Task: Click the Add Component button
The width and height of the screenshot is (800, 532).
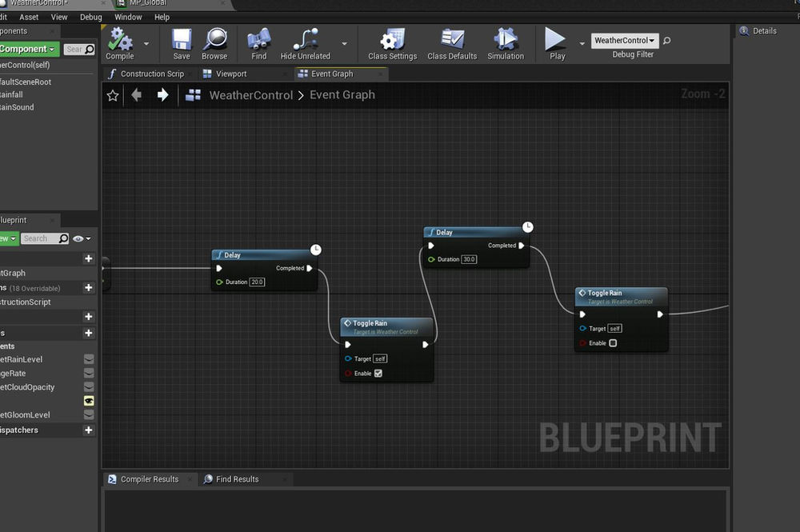Action: pyautogui.click(x=29, y=50)
